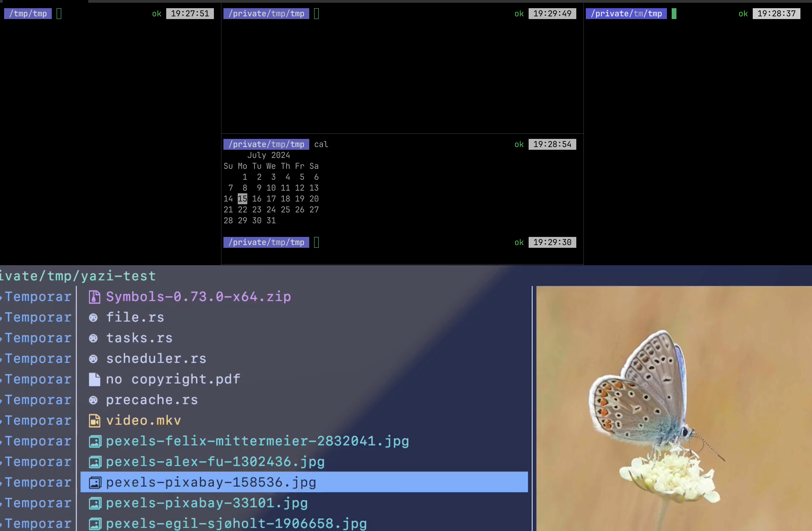Click the 19:29:49 timestamp in top middle pane
Image resolution: width=812 pixels, height=531 pixels.
coord(552,14)
